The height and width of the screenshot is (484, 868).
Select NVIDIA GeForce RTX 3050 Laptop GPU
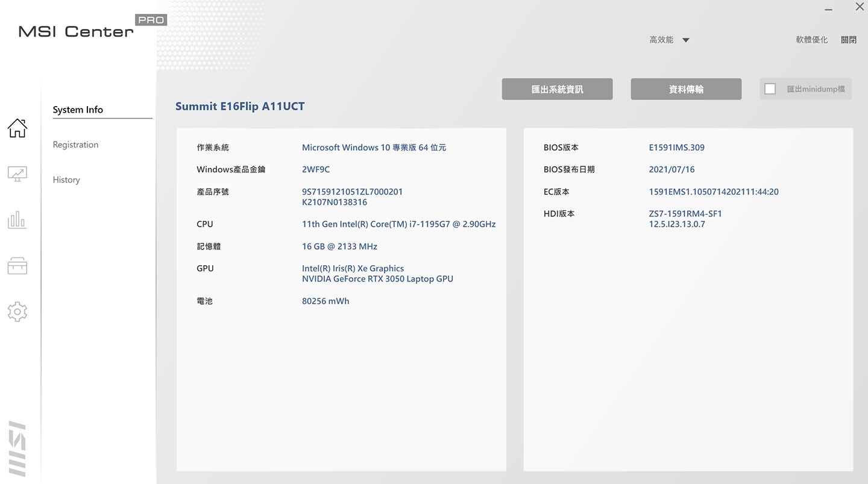coord(377,279)
